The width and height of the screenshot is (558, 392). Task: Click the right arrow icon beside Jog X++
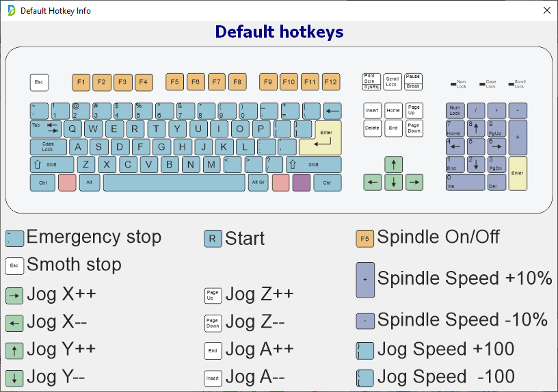(14, 296)
